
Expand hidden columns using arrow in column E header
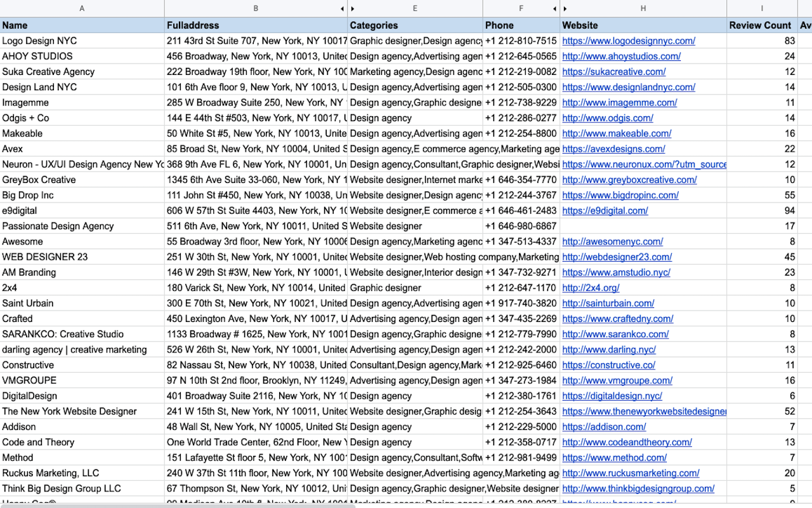pyautogui.click(x=353, y=9)
